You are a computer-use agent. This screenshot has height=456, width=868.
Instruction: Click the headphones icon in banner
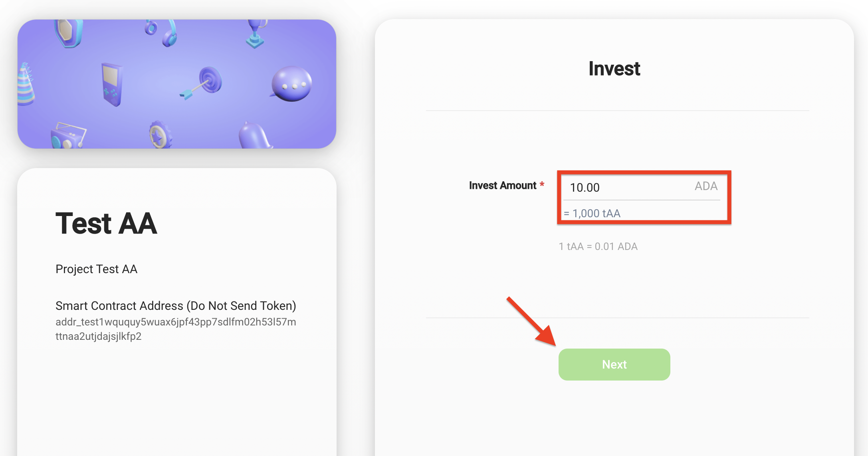tap(164, 33)
